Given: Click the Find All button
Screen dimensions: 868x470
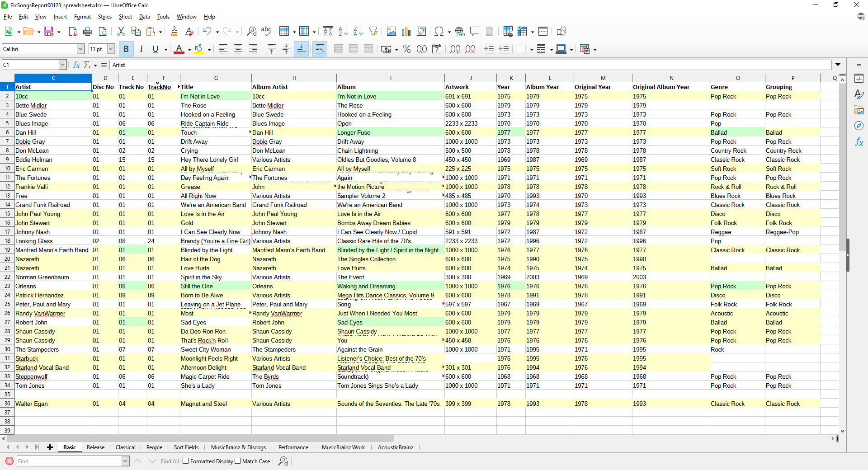Looking at the screenshot, I should point(170,461).
